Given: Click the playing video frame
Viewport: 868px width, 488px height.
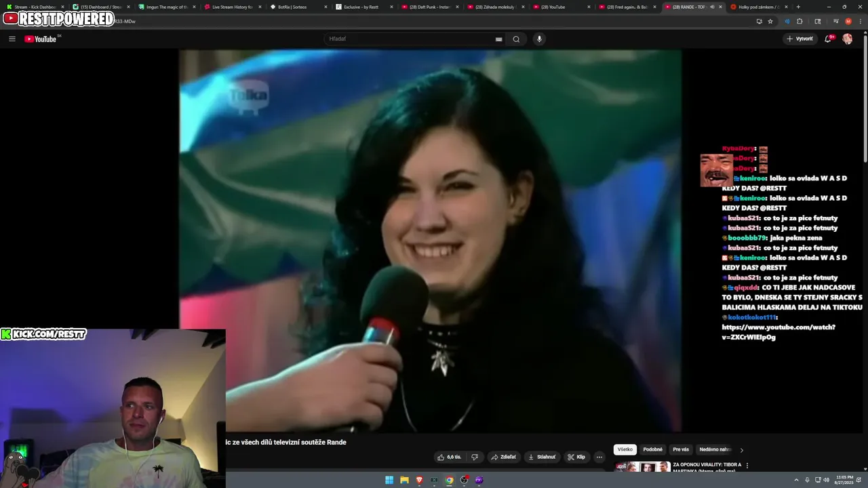Looking at the screenshot, I should coord(430,241).
